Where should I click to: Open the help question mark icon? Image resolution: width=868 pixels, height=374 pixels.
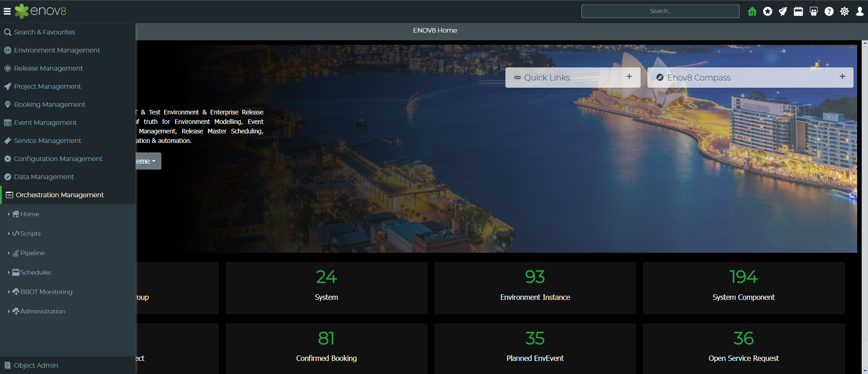click(829, 11)
